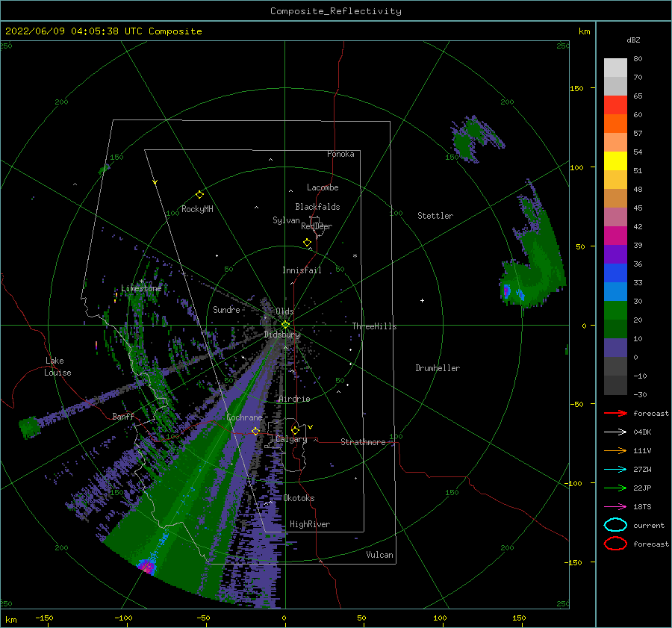Click the -100 label on the bottom km axis
Viewport: 672px width, 628px height.
(124, 618)
